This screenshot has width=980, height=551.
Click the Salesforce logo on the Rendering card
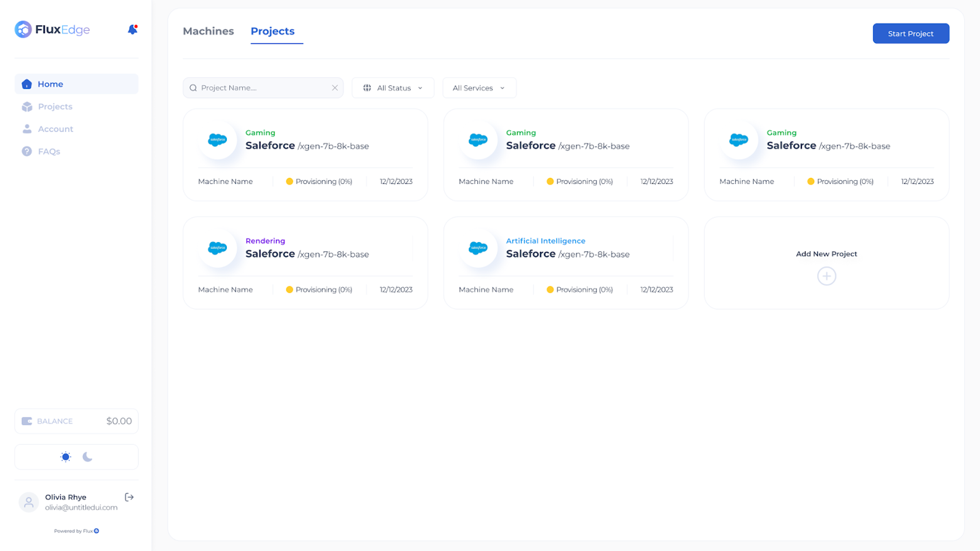(x=218, y=248)
